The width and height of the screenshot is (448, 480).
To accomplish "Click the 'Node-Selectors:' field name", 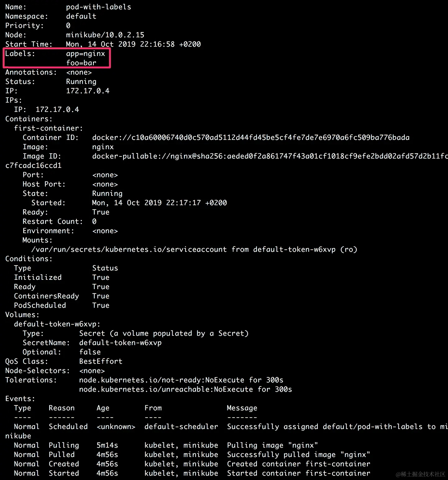I will (x=38, y=371).
